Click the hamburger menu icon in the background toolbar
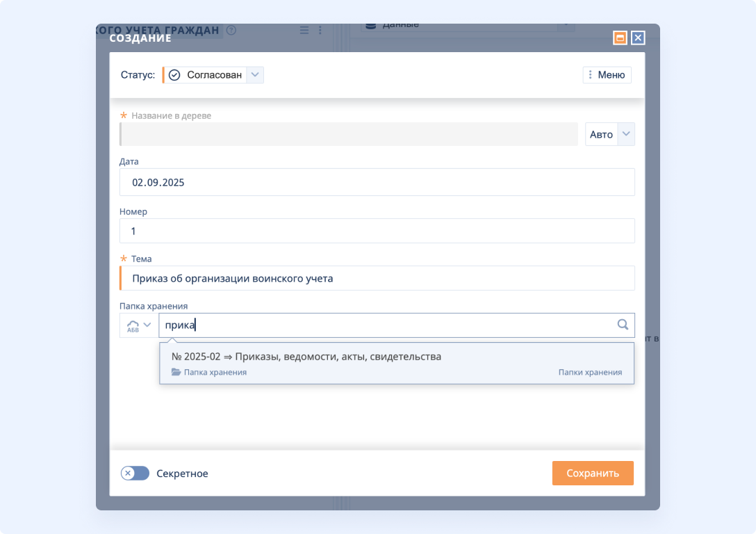756x534 pixels. pos(304,30)
